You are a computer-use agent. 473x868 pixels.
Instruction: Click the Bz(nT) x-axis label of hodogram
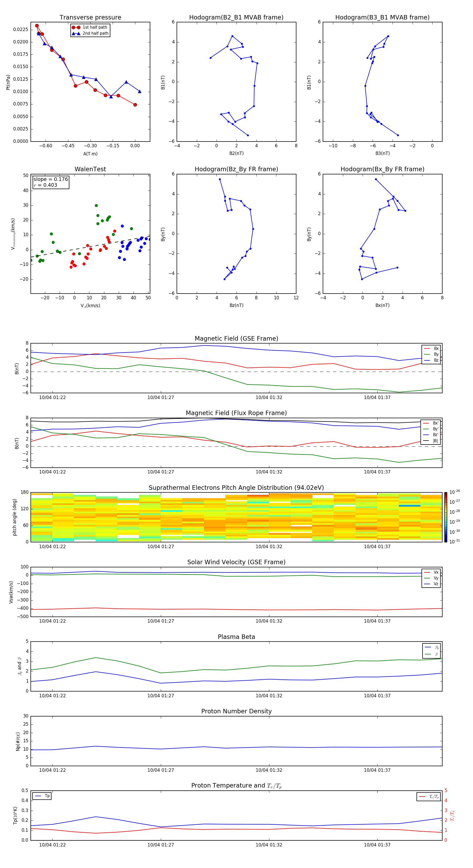coord(236,305)
